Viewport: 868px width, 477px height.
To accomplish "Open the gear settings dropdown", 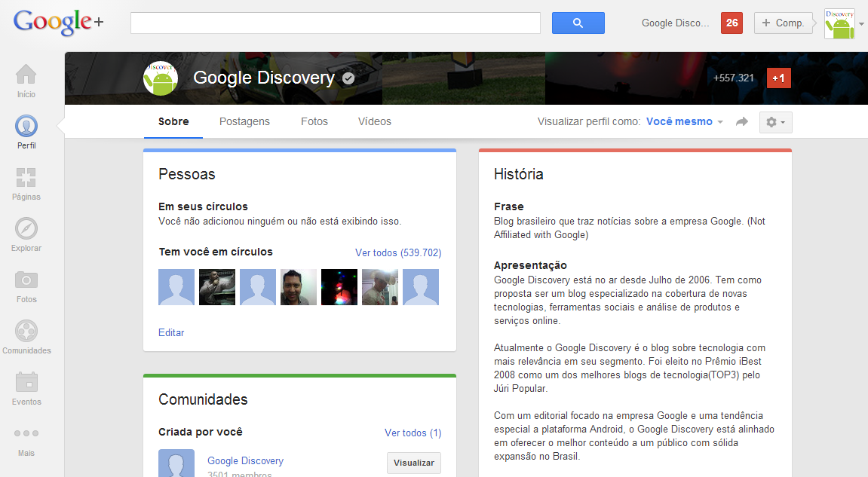I will [x=775, y=122].
